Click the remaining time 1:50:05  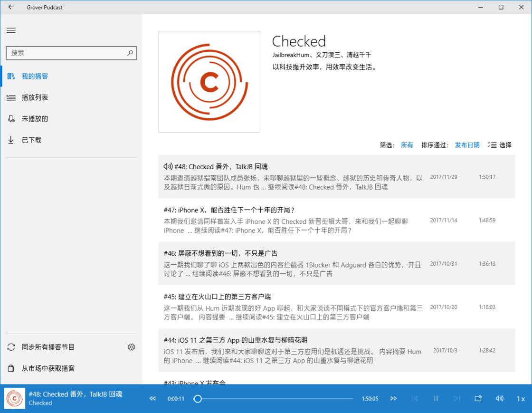370,399
